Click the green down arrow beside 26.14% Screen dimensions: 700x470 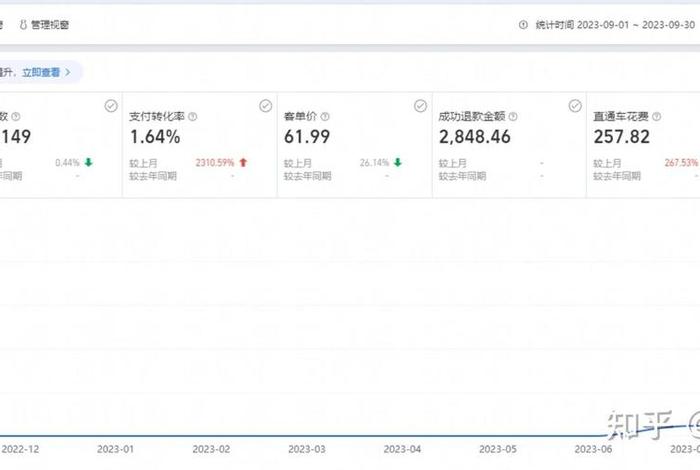(398, 162)
